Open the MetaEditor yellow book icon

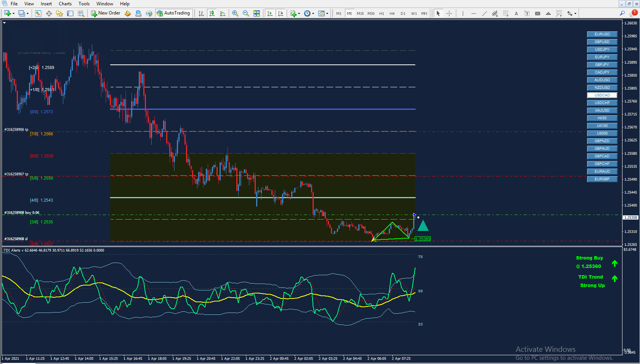click(x=128, y=13)
